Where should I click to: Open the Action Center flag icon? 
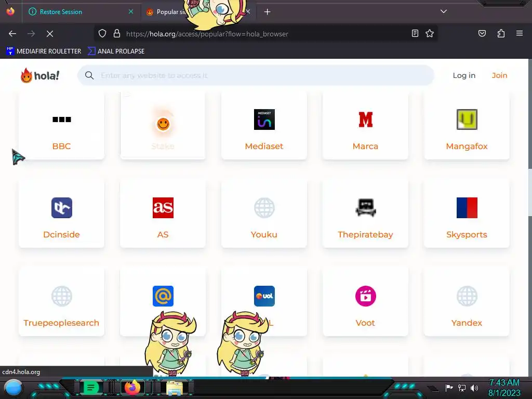point(449,388)
